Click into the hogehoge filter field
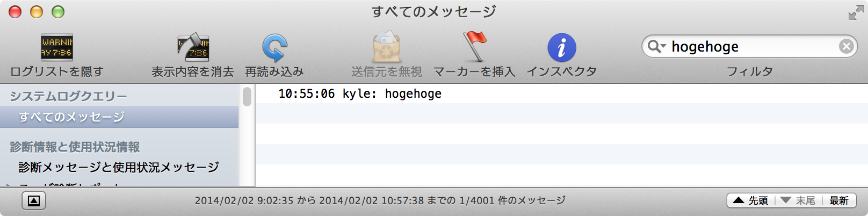This screenshot has width=868, height=216. [x=752, y=47]
